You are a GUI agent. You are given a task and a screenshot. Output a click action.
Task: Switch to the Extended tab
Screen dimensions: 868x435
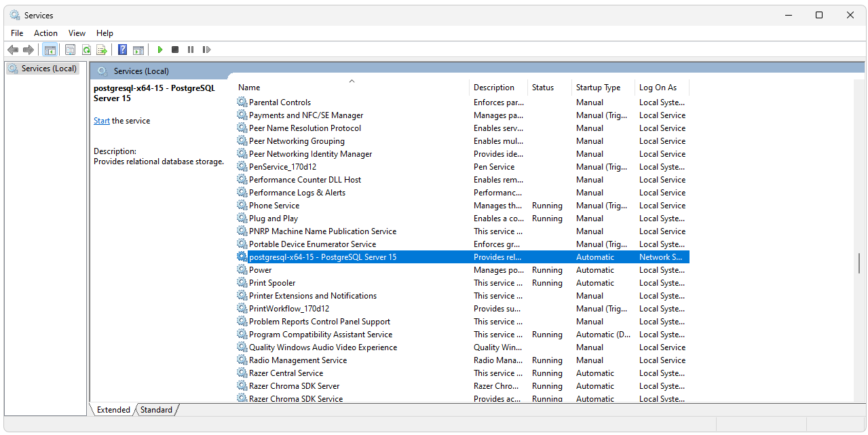click(113, 410)
